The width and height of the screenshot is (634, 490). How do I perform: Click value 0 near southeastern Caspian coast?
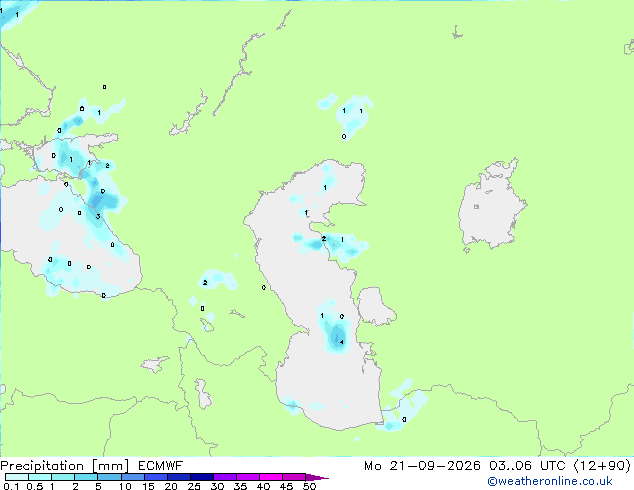click(x=404, y=420)
